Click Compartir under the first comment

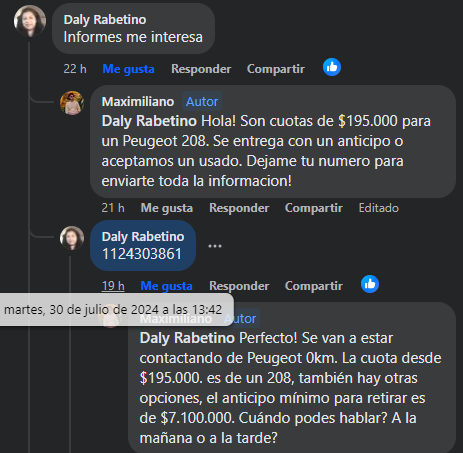tap(276, 69)
